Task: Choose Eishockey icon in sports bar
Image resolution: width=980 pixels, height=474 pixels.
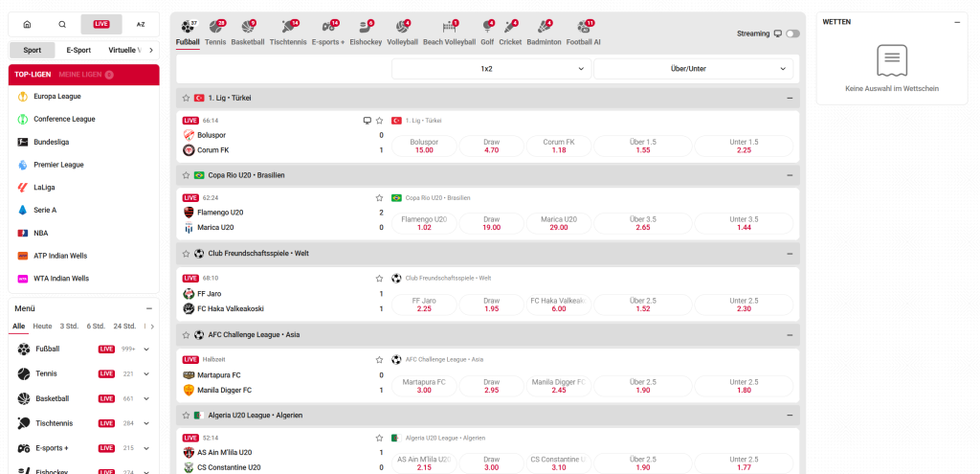Action: [364, 31]
